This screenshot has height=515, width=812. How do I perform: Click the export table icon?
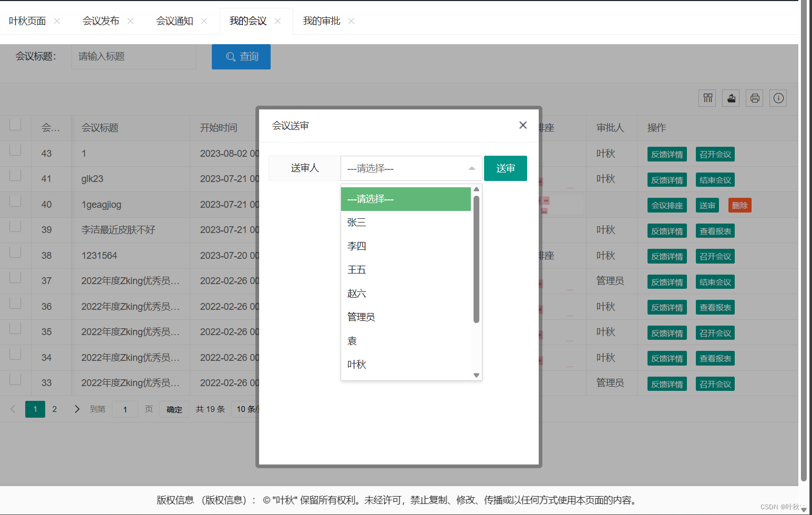click(x=731, y=98)
